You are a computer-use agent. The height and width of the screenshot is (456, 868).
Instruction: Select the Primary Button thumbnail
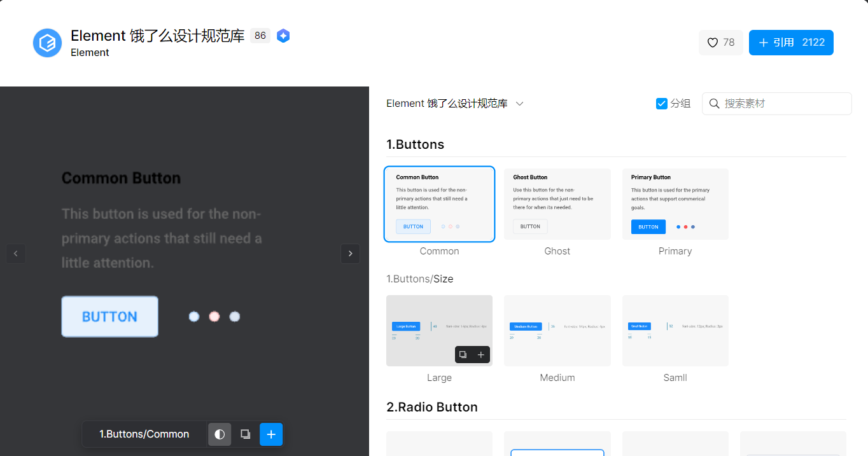675,204
